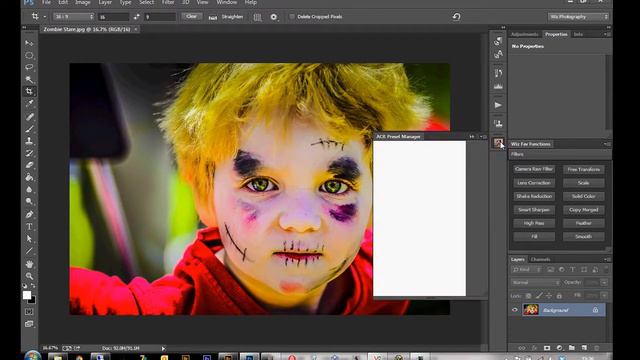Image resolution: width=640 pixels, height=360 pixels.
Task: Open crop settings gear icon
Action: [274, 17]
